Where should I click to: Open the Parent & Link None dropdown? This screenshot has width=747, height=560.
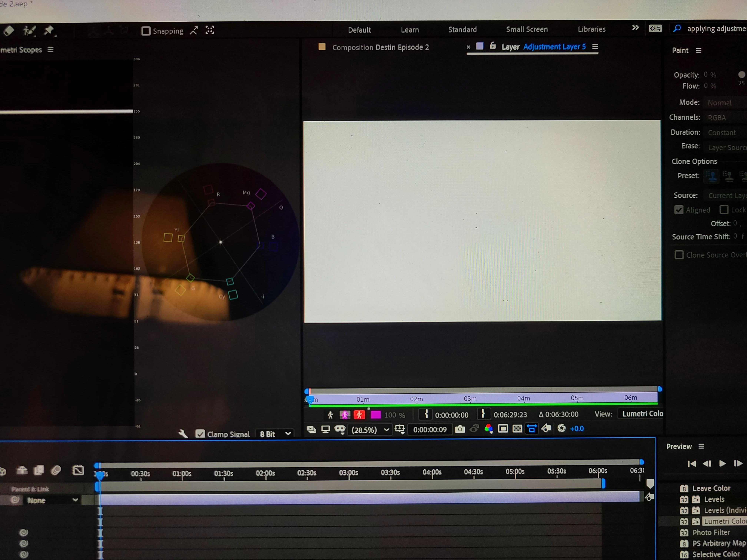(53, 500)
